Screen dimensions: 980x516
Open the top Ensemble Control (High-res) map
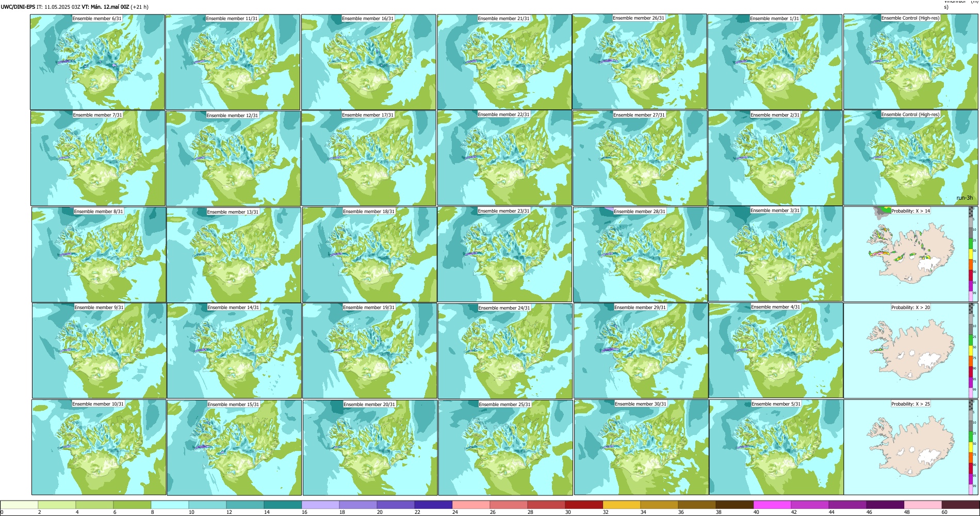pyautogui.click(x=910, y=62)
